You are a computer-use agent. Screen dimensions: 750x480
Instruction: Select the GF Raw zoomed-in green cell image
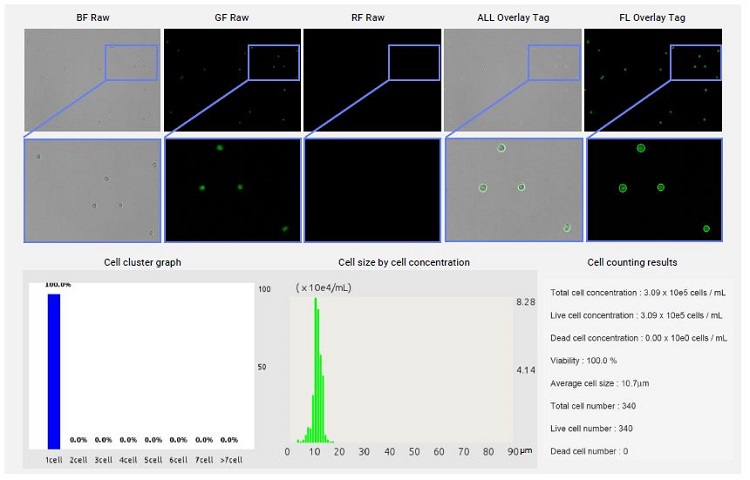[x=232, y=190]
